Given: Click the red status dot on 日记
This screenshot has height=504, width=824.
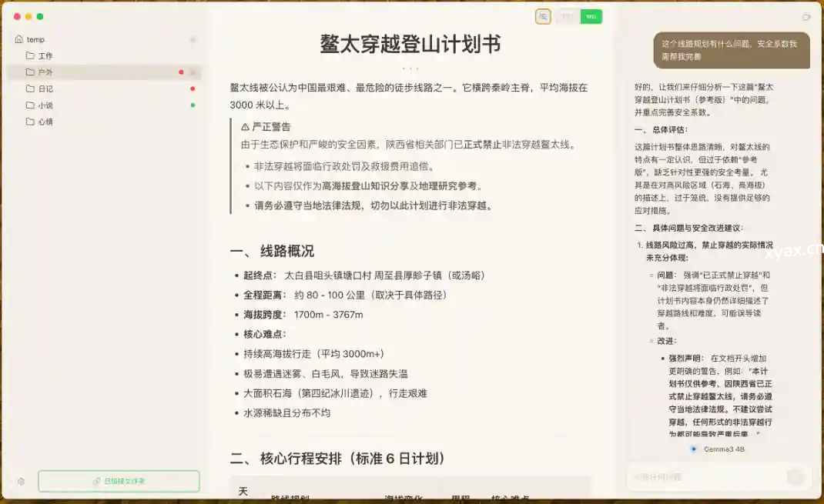Looking at the screenshot, I should point(193,88).
